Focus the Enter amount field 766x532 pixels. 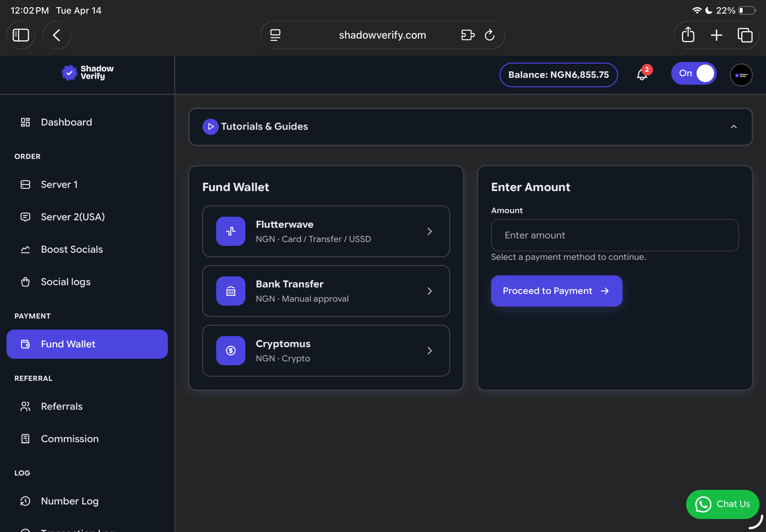(x=615, y=235)
